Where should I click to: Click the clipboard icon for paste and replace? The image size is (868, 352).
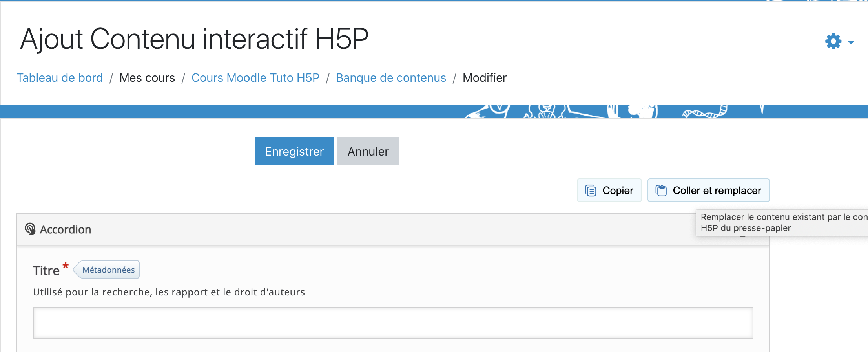(x=661, y=191)
